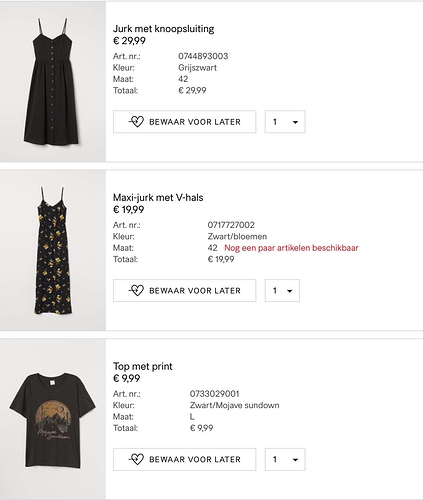Click heart icon for Maxi-jurk met V-hals
423x500 pixels.
[136, 290]
